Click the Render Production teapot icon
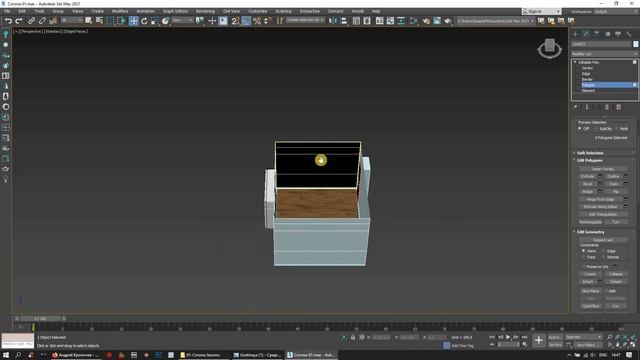The height and width of the screenshot is (360, 640). tap(448, 21)
